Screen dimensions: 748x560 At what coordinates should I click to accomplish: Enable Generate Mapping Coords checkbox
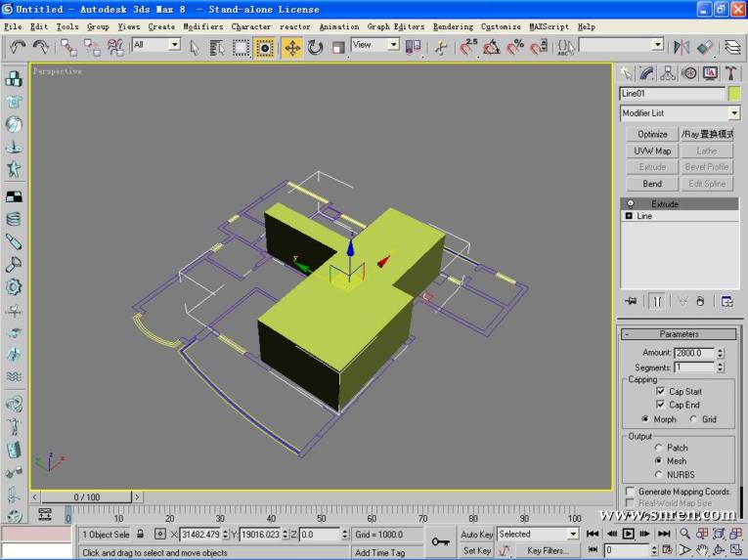[x=629, y=491]
